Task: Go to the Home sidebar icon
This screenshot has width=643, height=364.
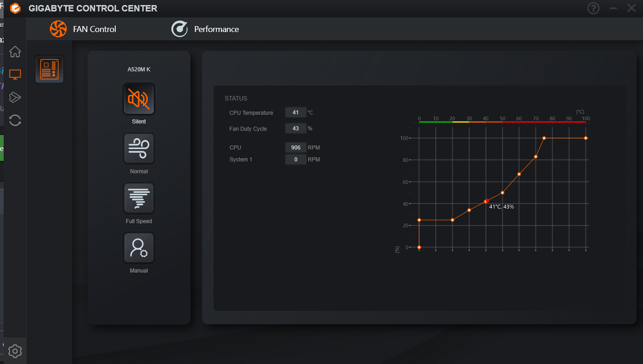Action: point(15,52)
